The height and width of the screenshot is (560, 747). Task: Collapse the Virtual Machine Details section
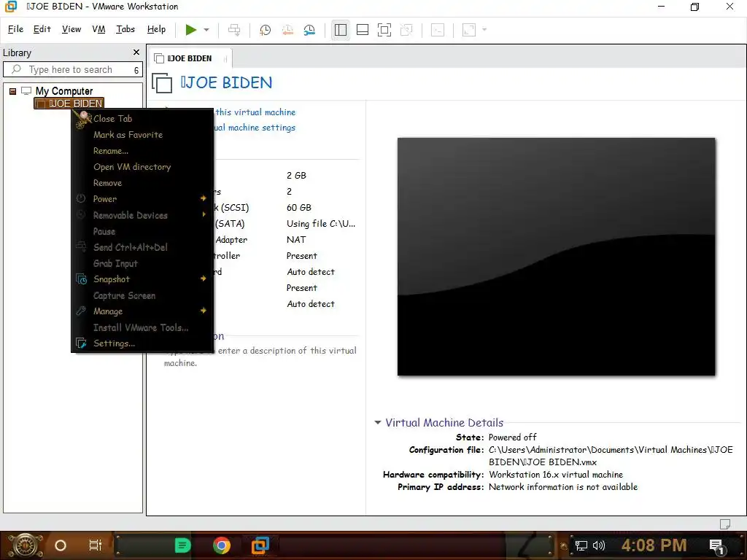pos(378,422)
